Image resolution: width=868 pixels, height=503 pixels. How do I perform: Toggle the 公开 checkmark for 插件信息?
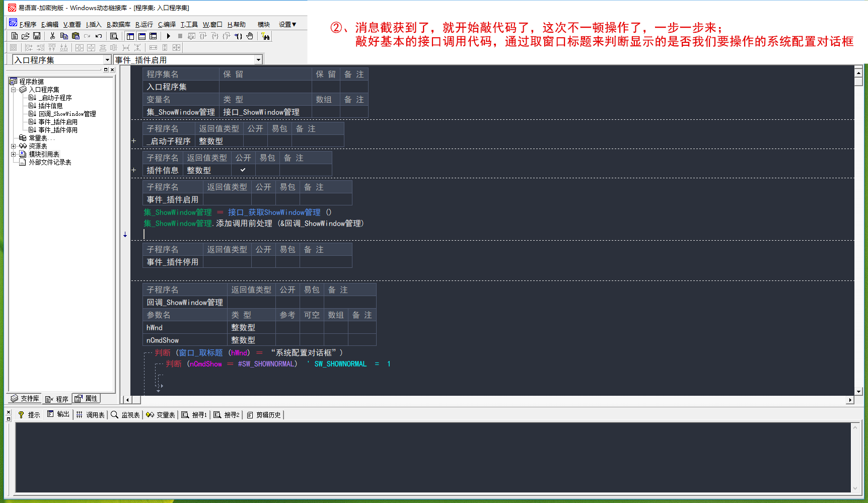pyautogui.click(x=243, y=170)
